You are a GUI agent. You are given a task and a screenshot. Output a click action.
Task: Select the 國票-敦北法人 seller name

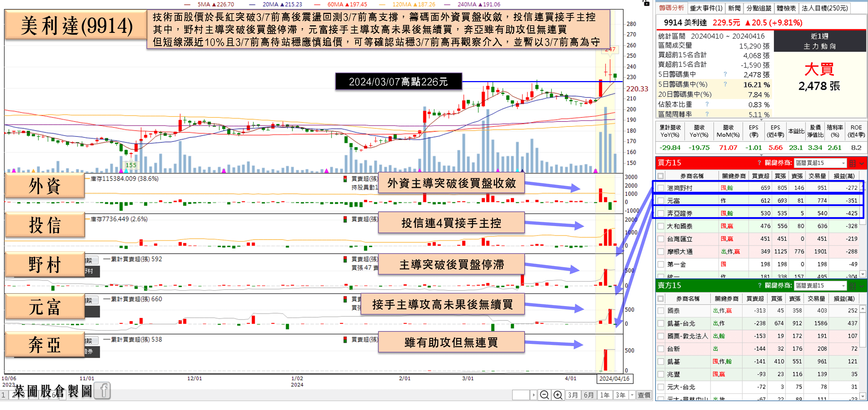(x=688, y=336)
